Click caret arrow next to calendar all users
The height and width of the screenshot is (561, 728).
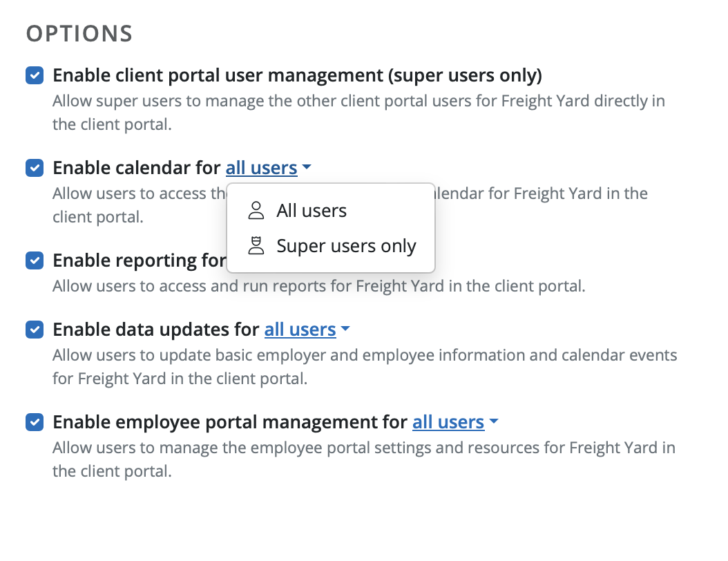(x=307, y=168)
